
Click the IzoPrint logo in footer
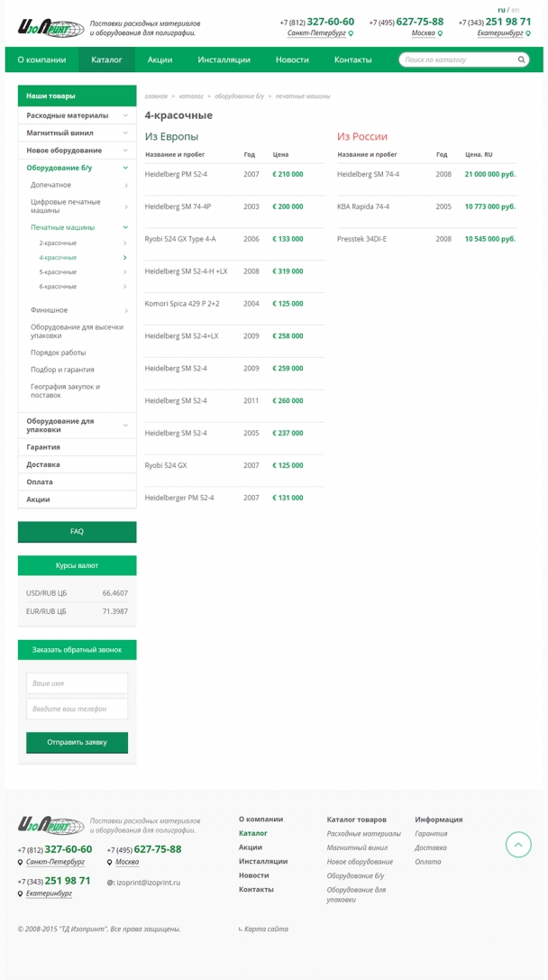pos(50,825)
